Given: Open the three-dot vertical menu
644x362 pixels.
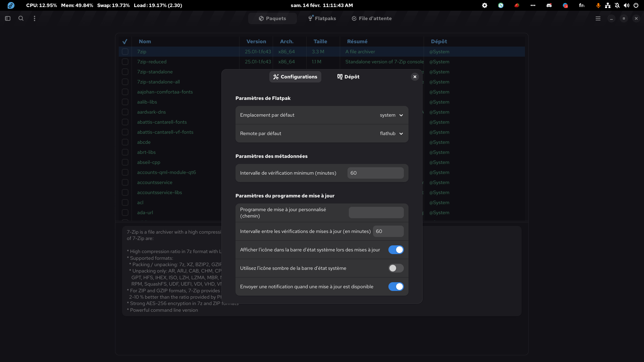Looking at the screenshot, I should pos(35,18).
